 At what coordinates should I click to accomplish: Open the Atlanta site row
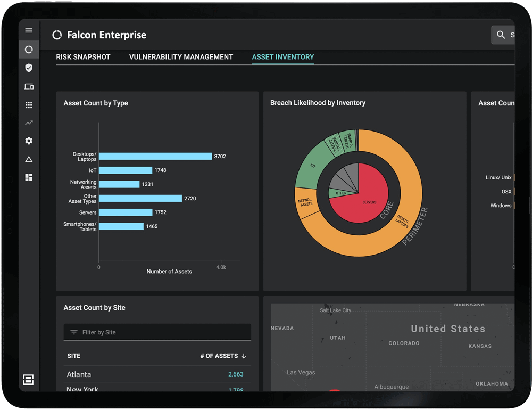(157, 374)
